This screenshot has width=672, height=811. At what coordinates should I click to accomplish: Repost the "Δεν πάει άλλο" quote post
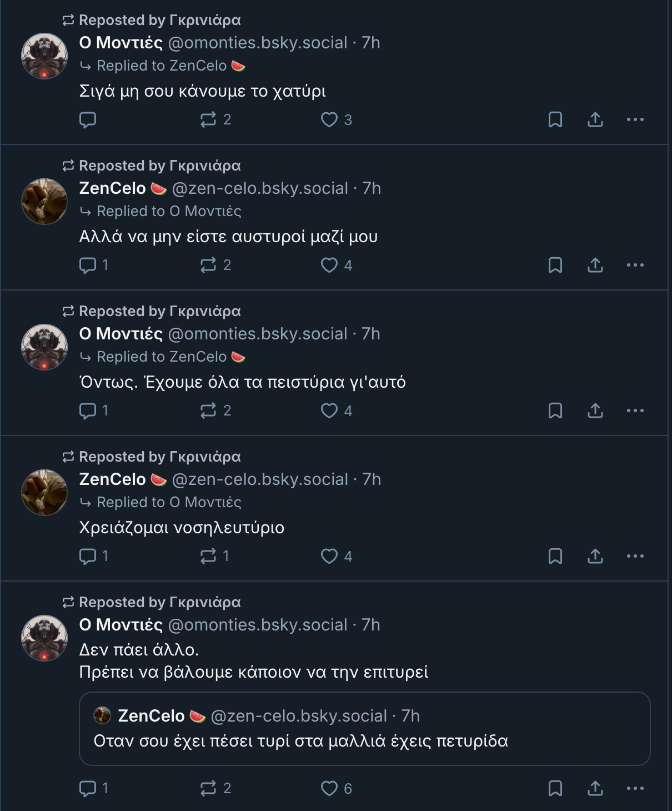208,788
